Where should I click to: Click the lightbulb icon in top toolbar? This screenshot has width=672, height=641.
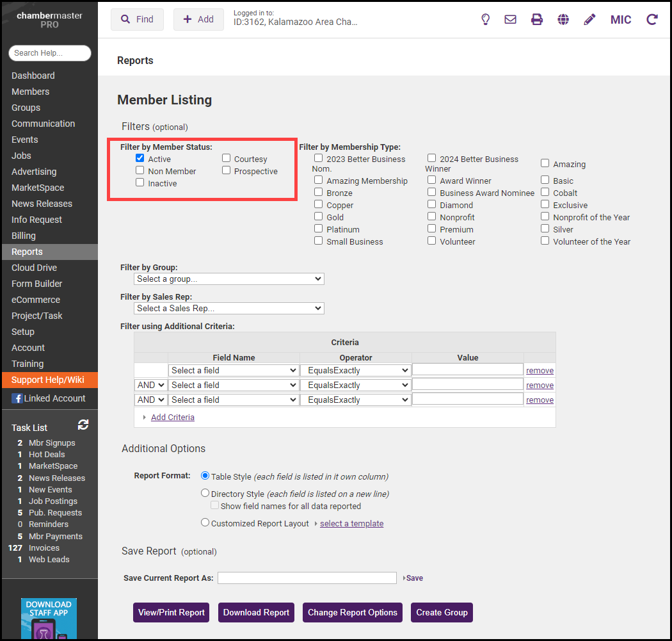(x=486, y=19)
